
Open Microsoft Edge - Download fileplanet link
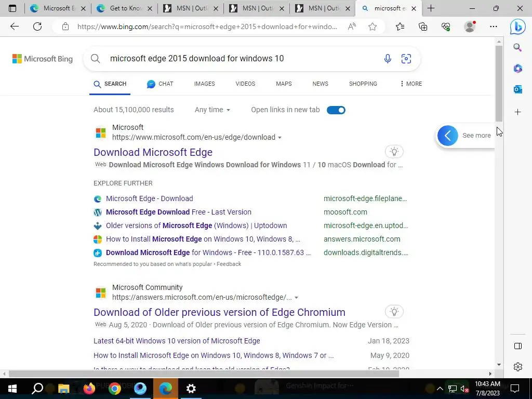[x=149, y=198]
